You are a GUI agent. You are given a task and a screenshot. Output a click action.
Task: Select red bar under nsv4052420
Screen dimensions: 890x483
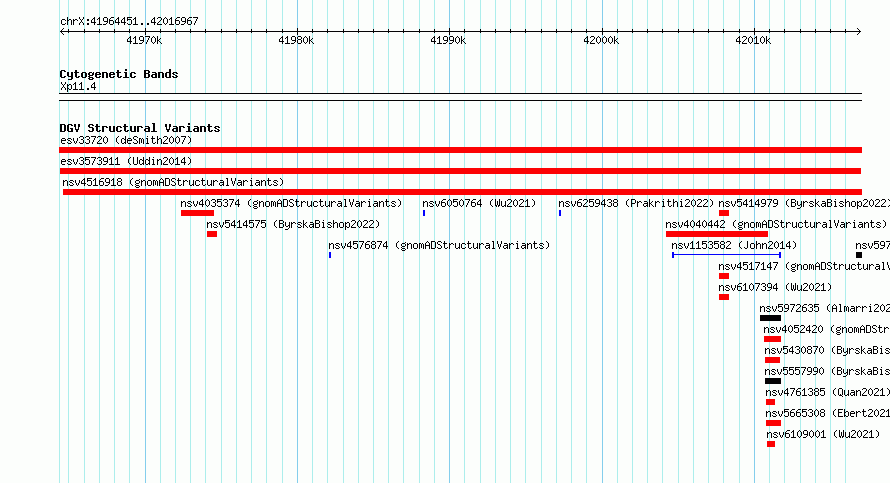click(x=773, y=339)
